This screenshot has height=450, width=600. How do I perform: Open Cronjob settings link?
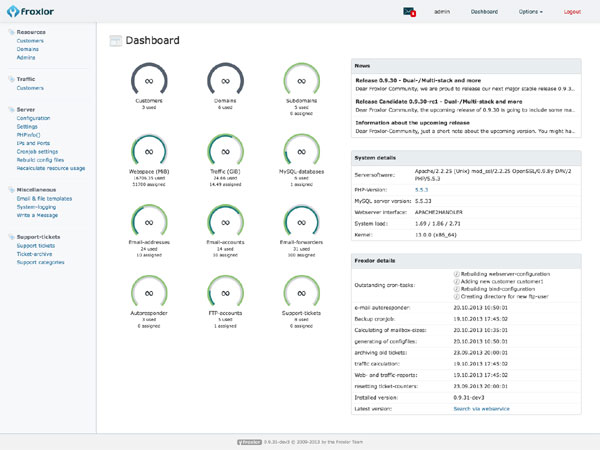(37, 152)
